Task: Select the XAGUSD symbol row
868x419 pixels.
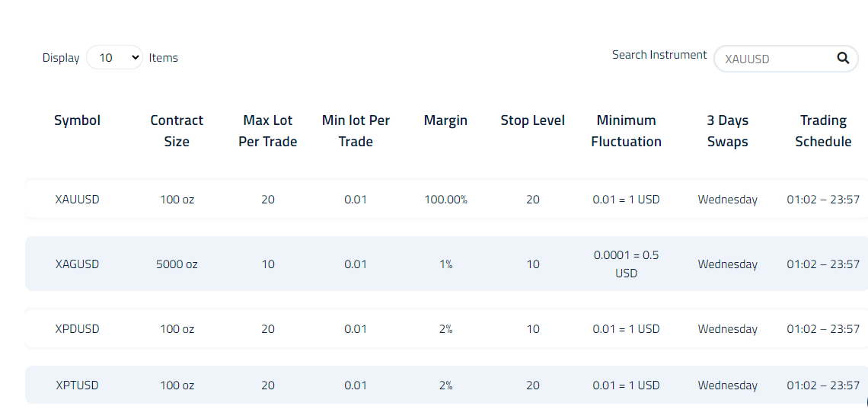Action: point(446,264)
